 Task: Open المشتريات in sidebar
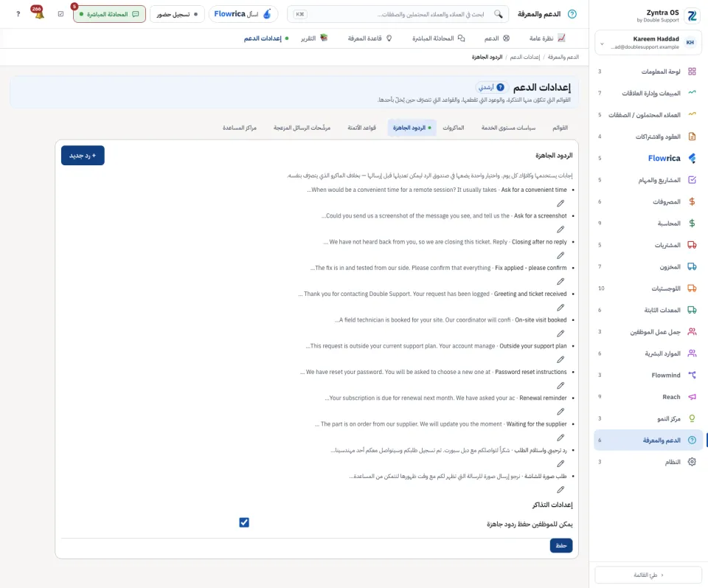648,245
